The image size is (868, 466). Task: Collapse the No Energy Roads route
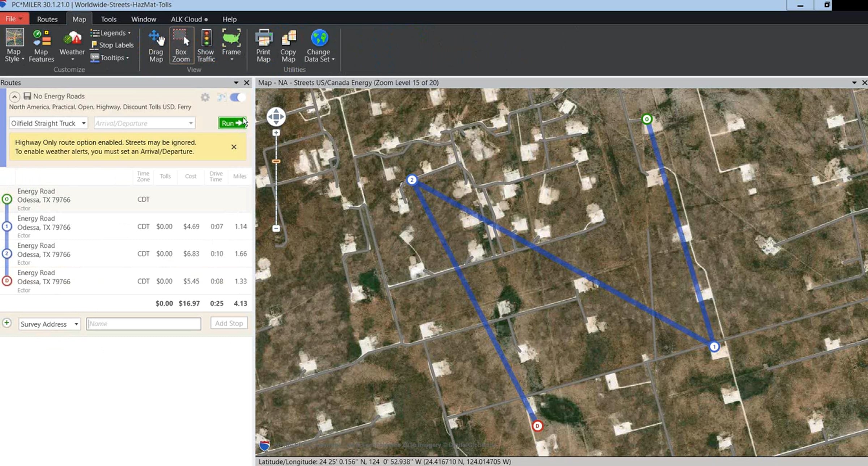pos(14,97)
